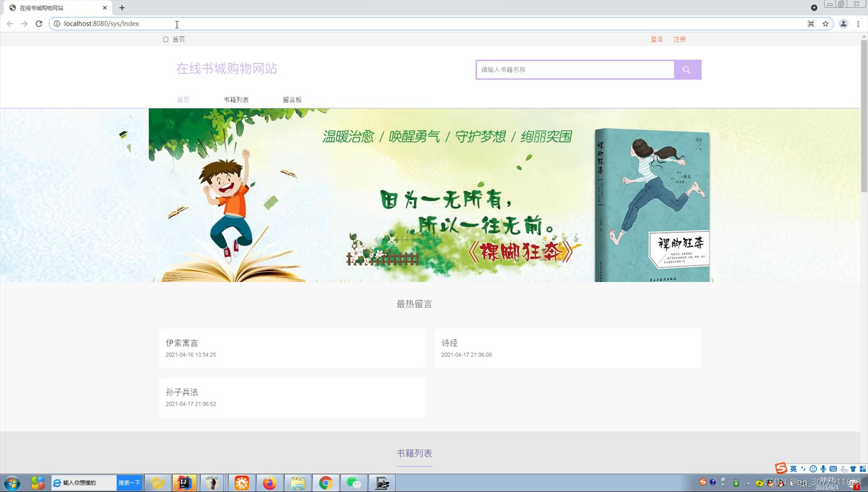This screenshot has height=492, width=868.
Task: Click the 首页 breadcrumb home icon
Action: coord(165,39)
